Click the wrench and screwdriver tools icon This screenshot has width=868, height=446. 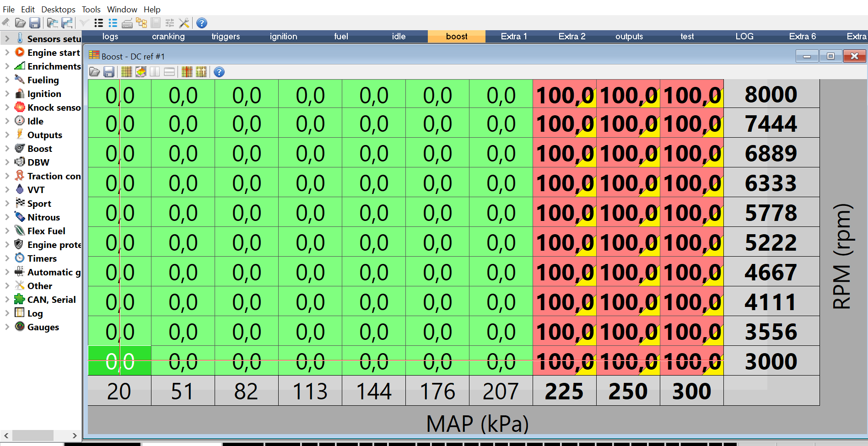tap(184, 23)
